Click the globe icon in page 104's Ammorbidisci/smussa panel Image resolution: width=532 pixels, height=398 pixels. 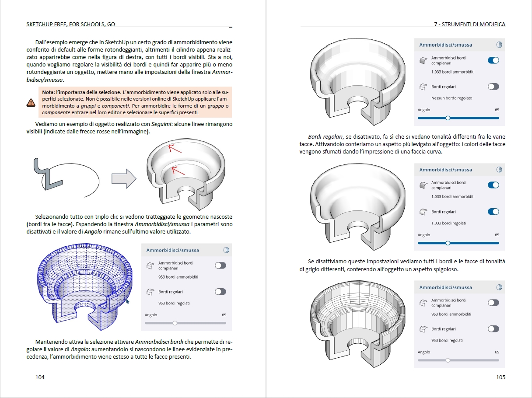226,250
